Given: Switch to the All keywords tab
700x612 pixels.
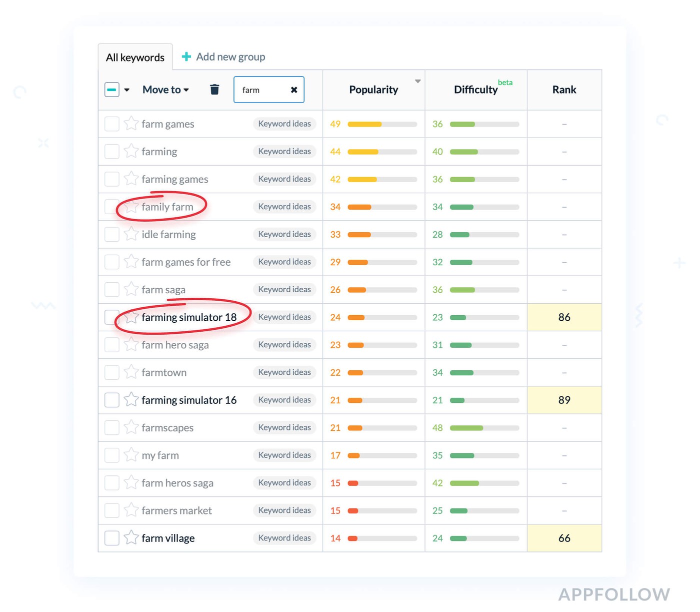Looking at the screenshot, I should (135, 58).
